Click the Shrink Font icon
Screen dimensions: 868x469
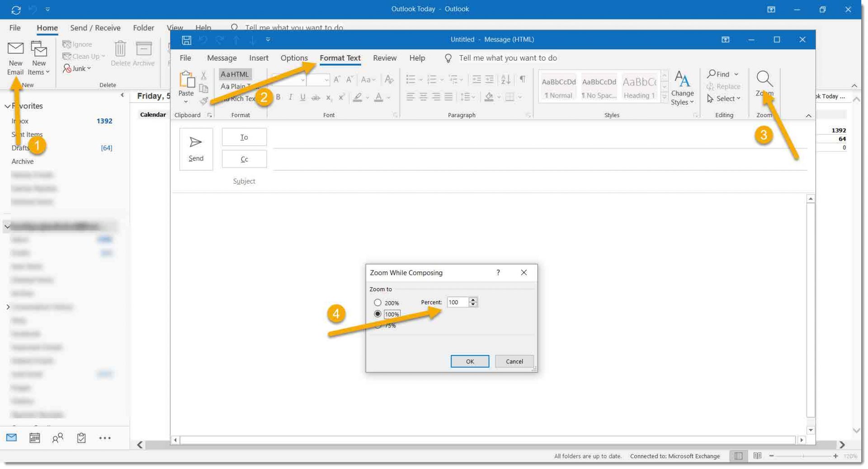coord(349,80)
